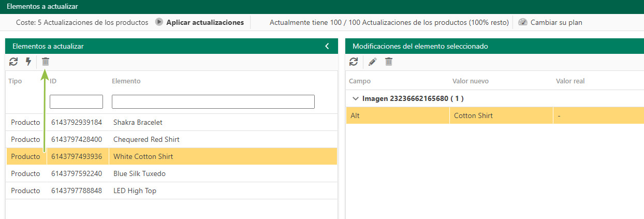Open Cambiar su plan link
Image resolution: width=644 pixels, height=219 pixels.
(557, 22)
